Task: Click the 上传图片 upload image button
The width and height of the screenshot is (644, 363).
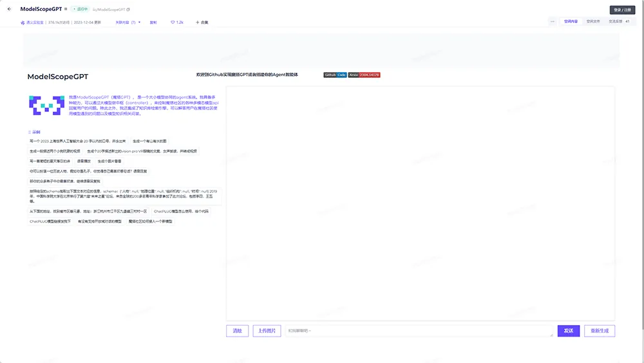Action: pyautogui.click(x=267, y=331)
